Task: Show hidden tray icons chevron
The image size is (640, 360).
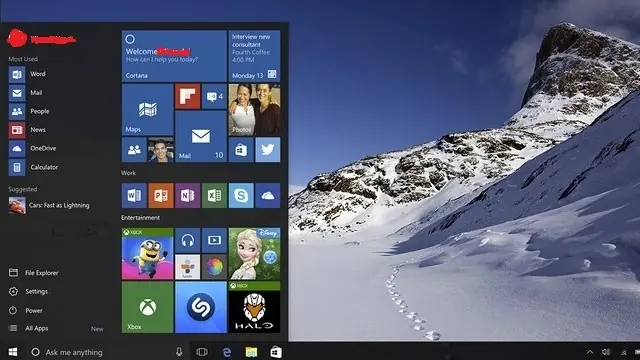Action: click(x=590, y=352)
